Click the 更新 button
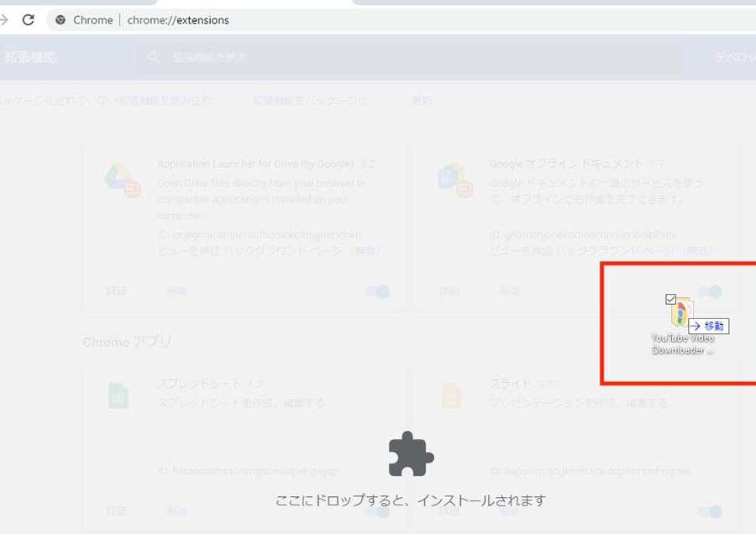The height and width of the screenshot is (534, 756). tap(422, 101)
